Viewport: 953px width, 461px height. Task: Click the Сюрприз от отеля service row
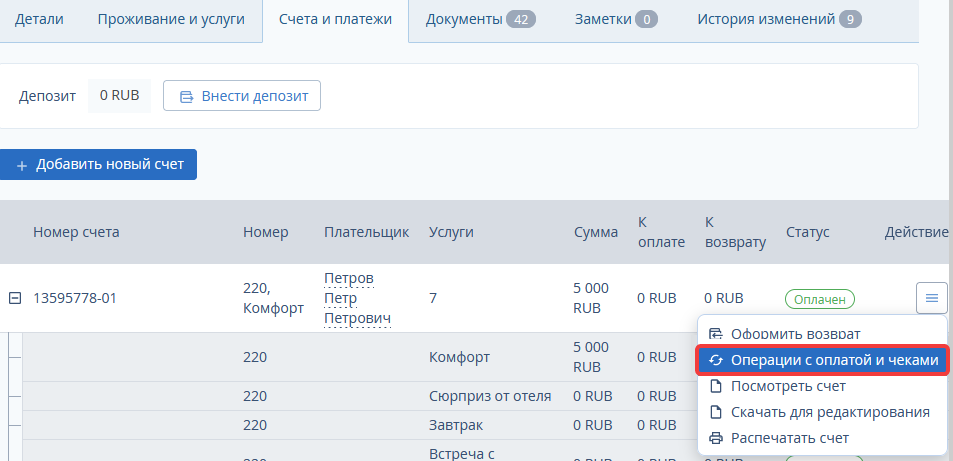coord(490,396)
